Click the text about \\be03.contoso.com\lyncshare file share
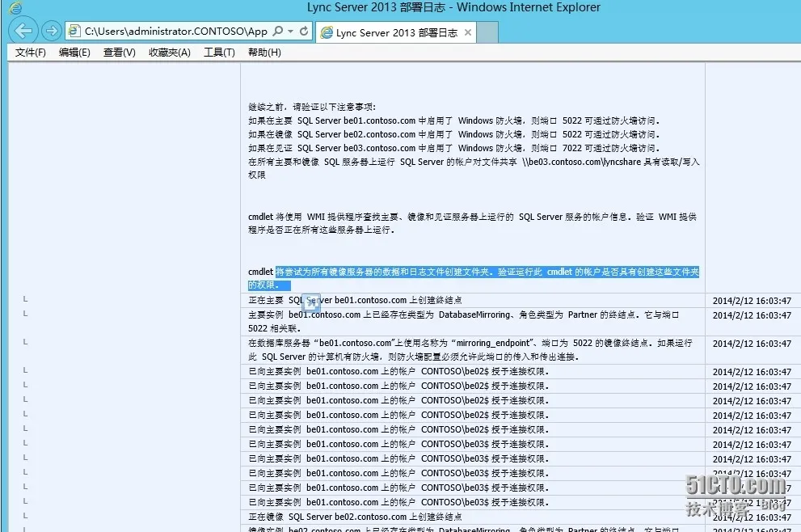The height and width of the screenshot is (532, 801). (x=474, y=168)
